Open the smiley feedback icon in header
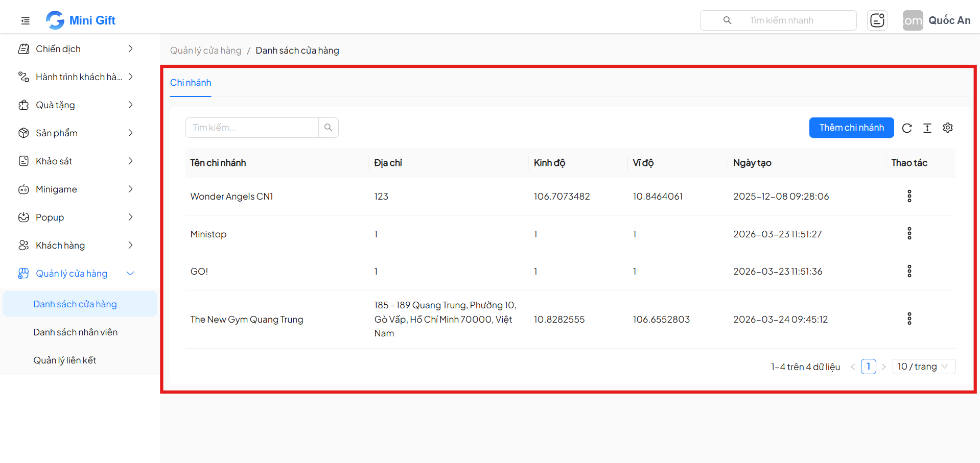 [877, 20]
